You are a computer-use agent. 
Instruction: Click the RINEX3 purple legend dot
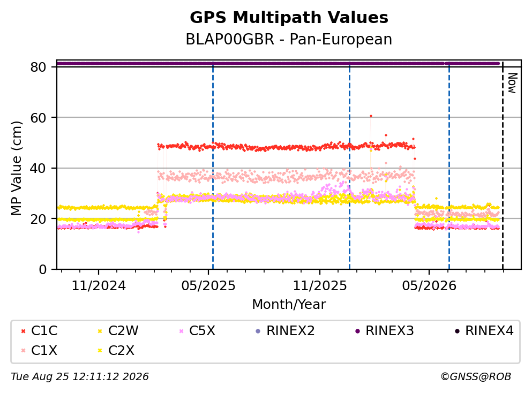pyautogui.click(x=357, y=331)
